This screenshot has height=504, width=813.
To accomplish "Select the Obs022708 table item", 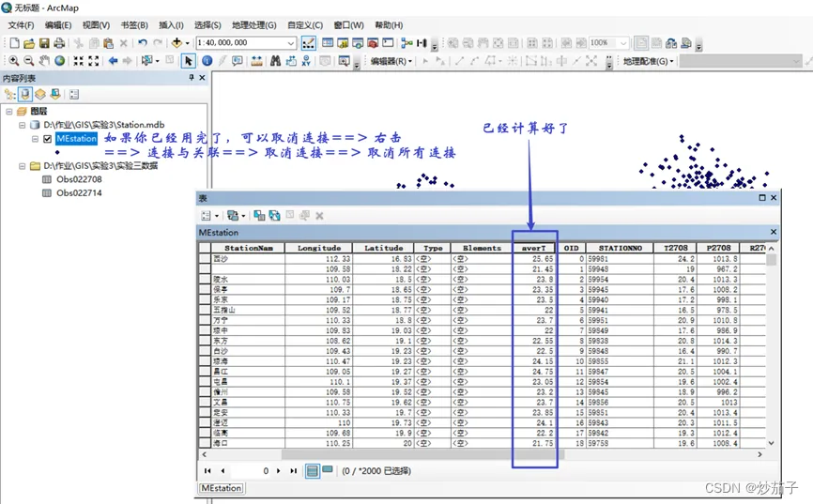I will coord(79,179).
